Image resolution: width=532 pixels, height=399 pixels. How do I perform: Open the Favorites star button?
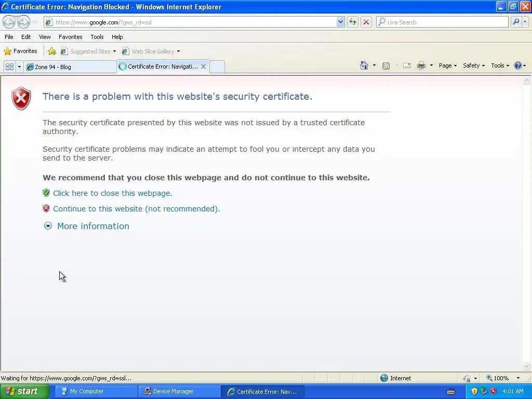click(20, 51)
